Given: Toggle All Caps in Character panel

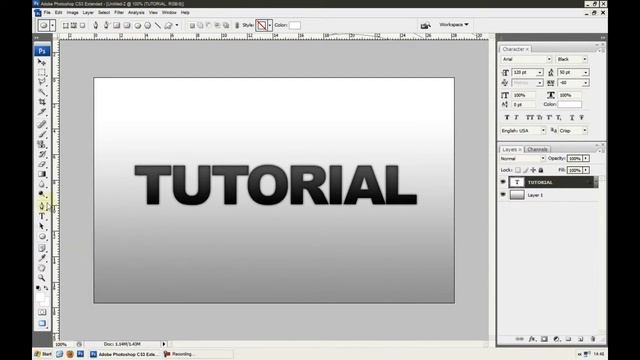Looking at the screenshot, I should click(x=530, y=118).
